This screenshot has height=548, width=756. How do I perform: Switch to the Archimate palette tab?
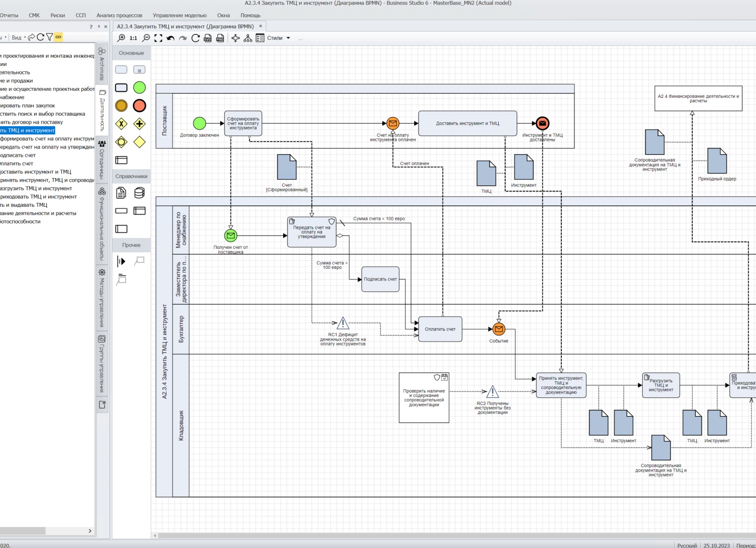tap(102, 64)
